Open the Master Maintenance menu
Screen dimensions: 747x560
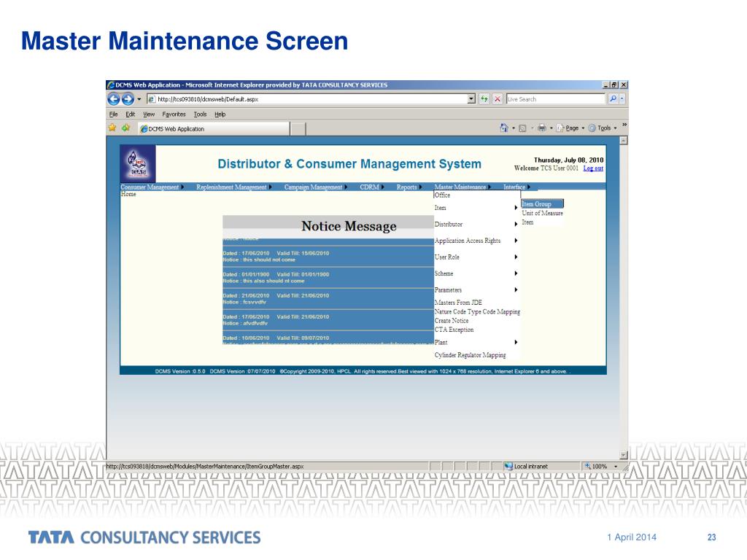pos(462,187)
